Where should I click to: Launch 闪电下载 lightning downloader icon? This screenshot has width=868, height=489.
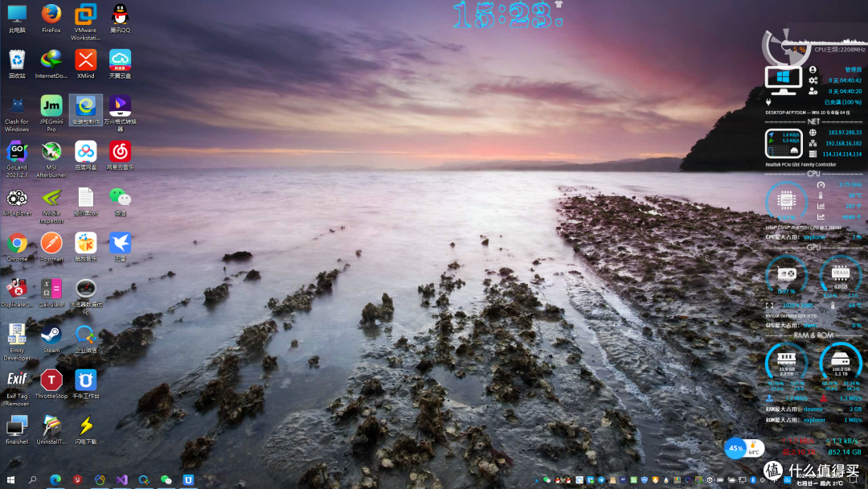(85, 431)
